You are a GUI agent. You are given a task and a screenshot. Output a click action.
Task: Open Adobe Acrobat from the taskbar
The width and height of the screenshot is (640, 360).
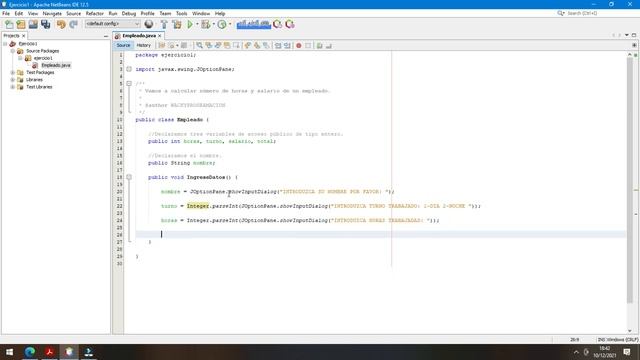pos(49,352)
